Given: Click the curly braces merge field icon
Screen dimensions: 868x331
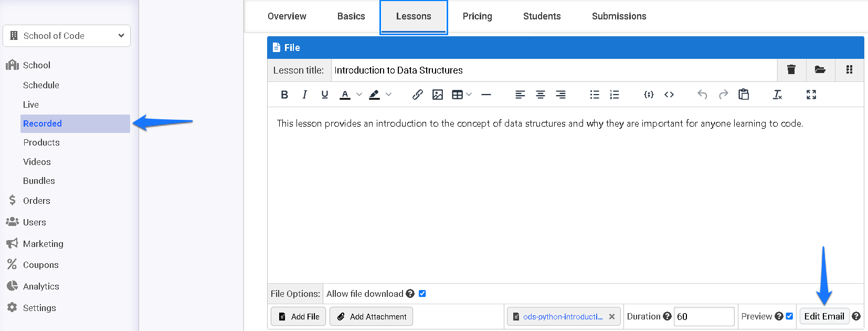Looking at the screenshot, I should pyautogui.click(x=649, y=95).
